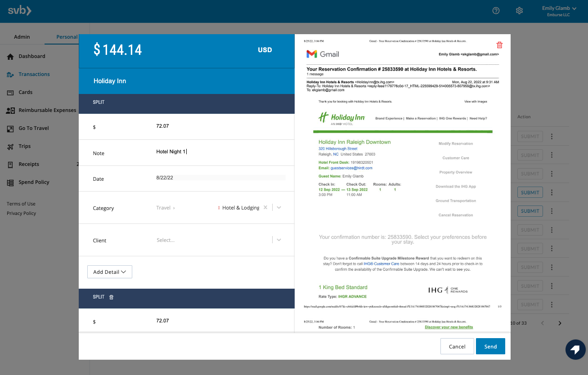Open Dashboard in the sidebar
Screen dimensions: 588x375
(31, 56)
